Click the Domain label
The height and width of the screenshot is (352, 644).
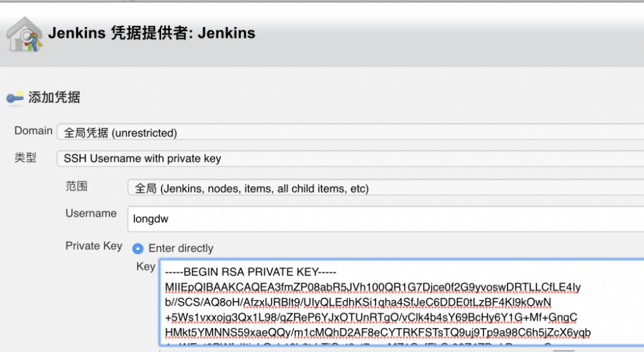(33, 131)
